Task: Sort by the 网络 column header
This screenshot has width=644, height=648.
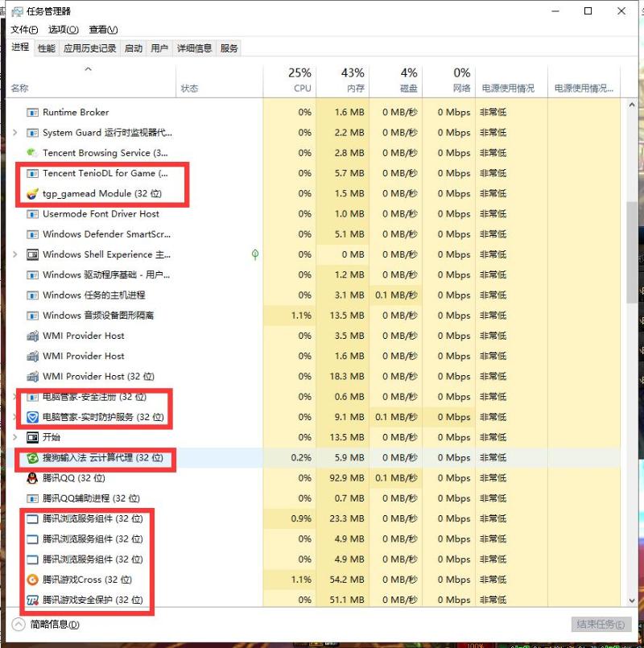Action: coord(448,80)
